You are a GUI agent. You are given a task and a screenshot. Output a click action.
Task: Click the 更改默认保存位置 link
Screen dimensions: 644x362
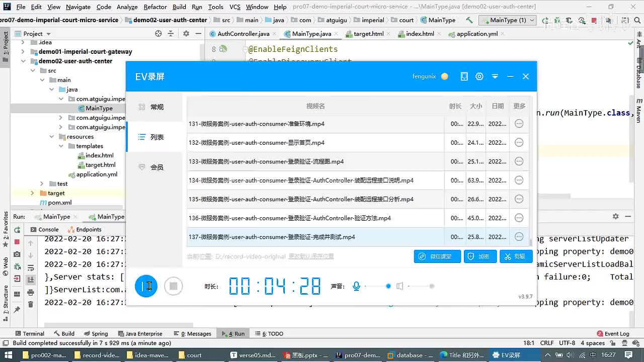[311, 256]
